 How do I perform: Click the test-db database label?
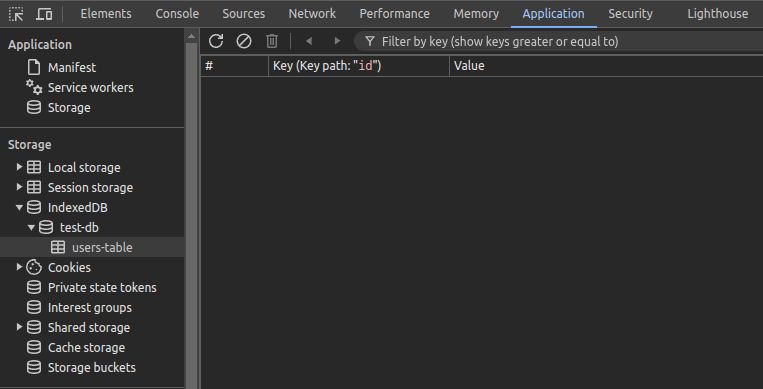click(79, 227)
